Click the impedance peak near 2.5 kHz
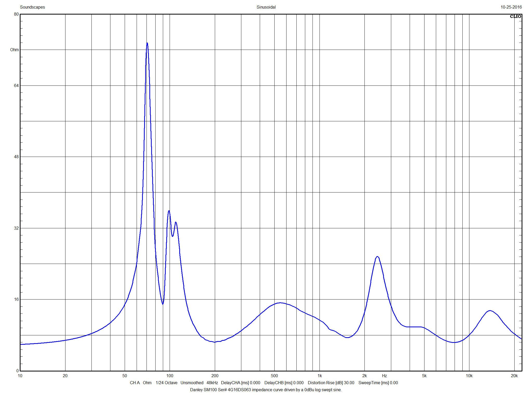 377,257
